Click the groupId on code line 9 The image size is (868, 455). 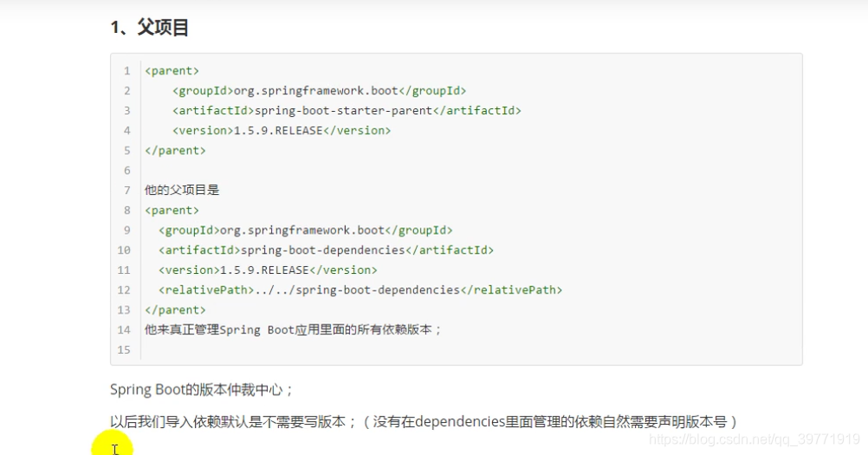[x=306, y=231]
